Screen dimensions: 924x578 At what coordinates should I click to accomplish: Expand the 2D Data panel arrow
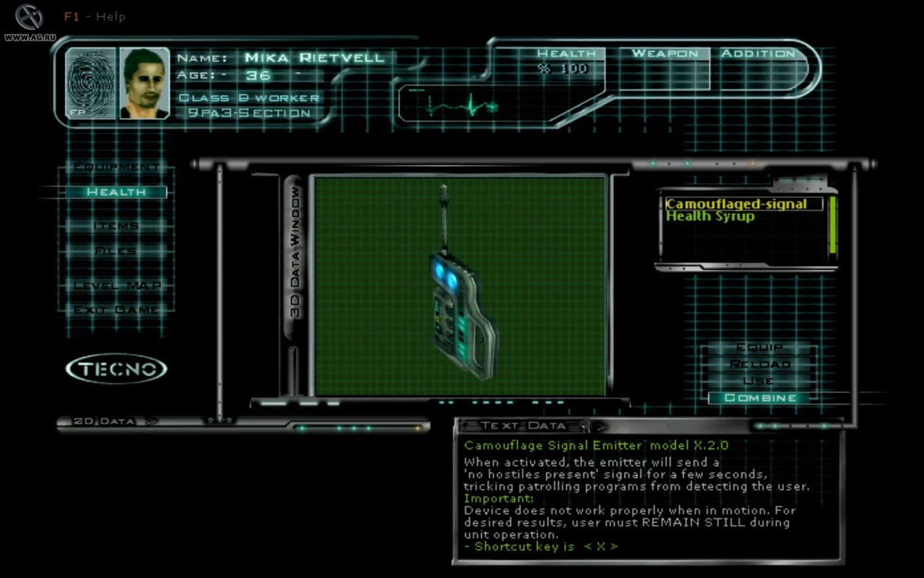[152, 421]
